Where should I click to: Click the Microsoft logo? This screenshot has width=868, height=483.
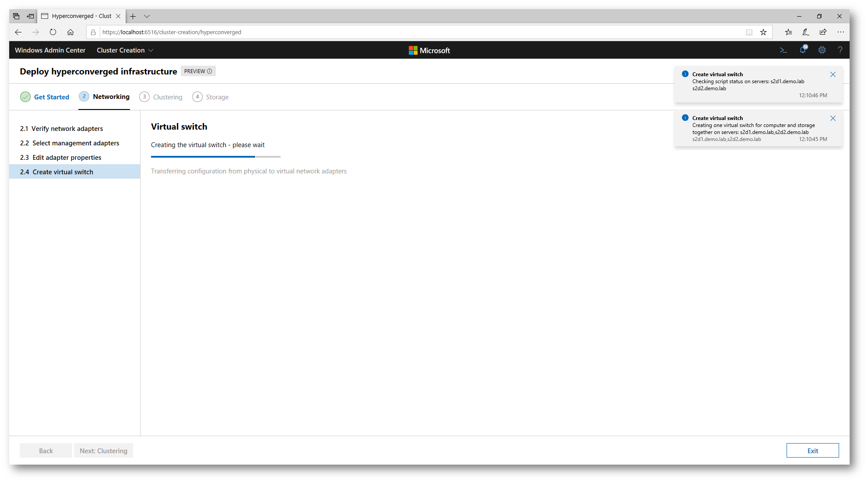429,50
